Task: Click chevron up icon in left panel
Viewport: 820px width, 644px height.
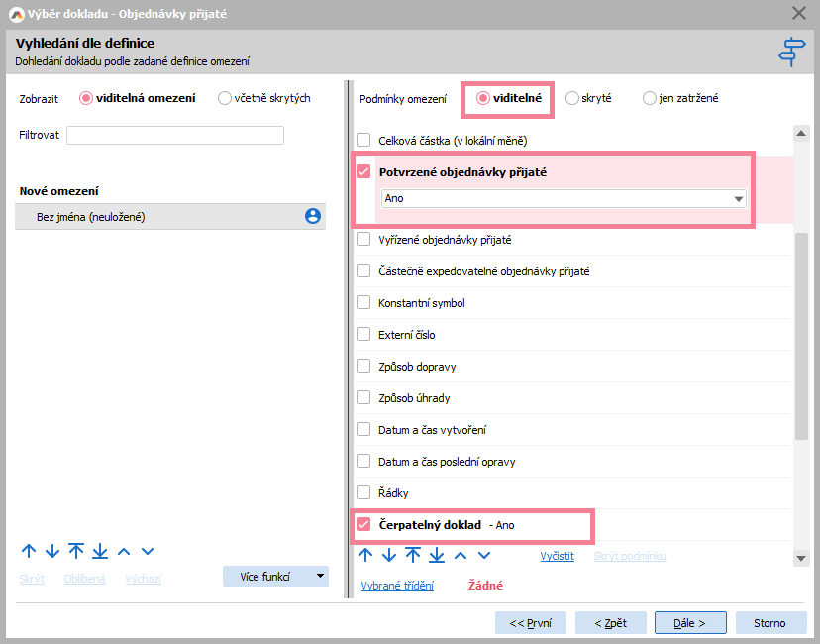Action: [124, 551]
